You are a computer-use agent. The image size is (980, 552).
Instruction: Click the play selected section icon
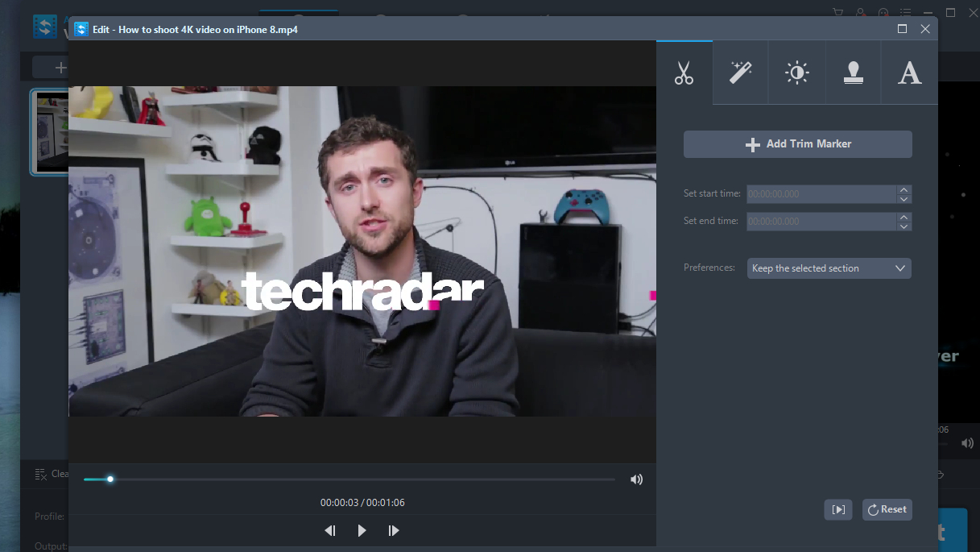coord(838,509)
